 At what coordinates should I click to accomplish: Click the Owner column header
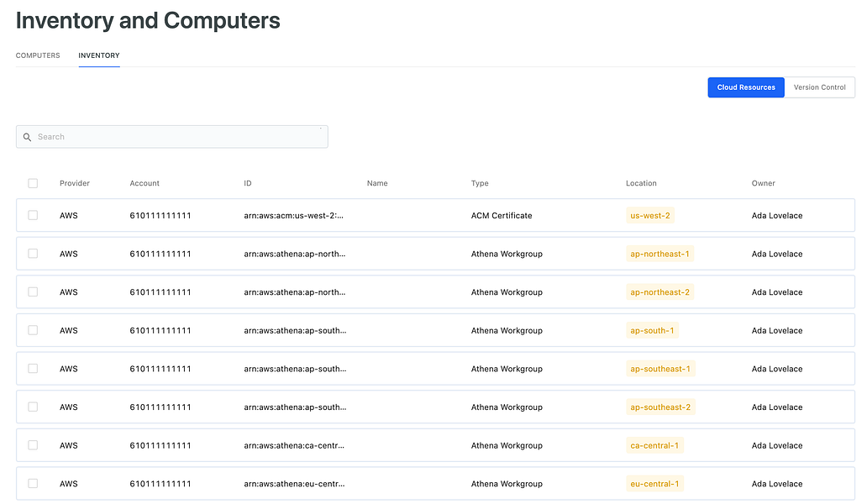pos(763,183)
